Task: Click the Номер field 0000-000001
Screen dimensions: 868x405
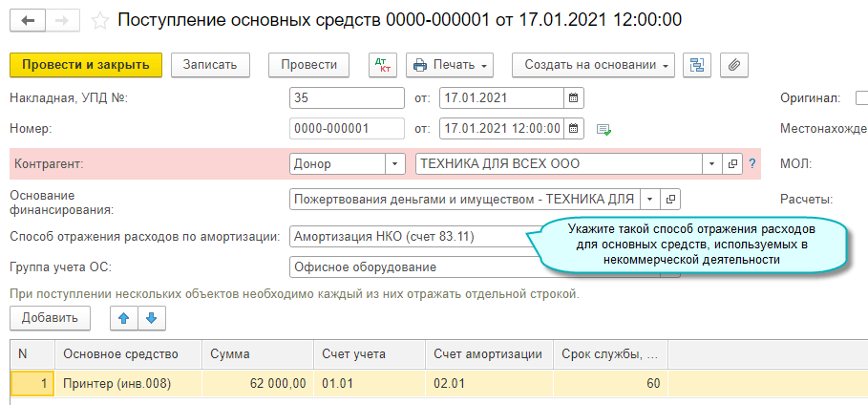Action: click(x=347, y=129)
